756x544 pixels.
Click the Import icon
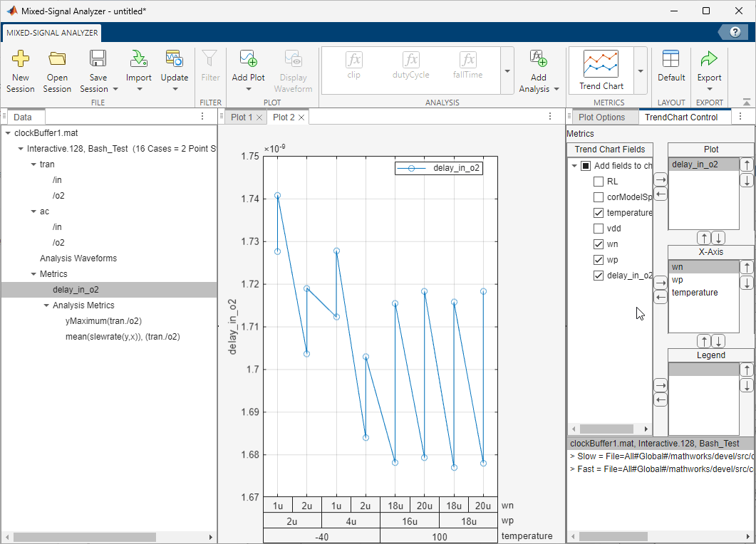click(138, 60)
